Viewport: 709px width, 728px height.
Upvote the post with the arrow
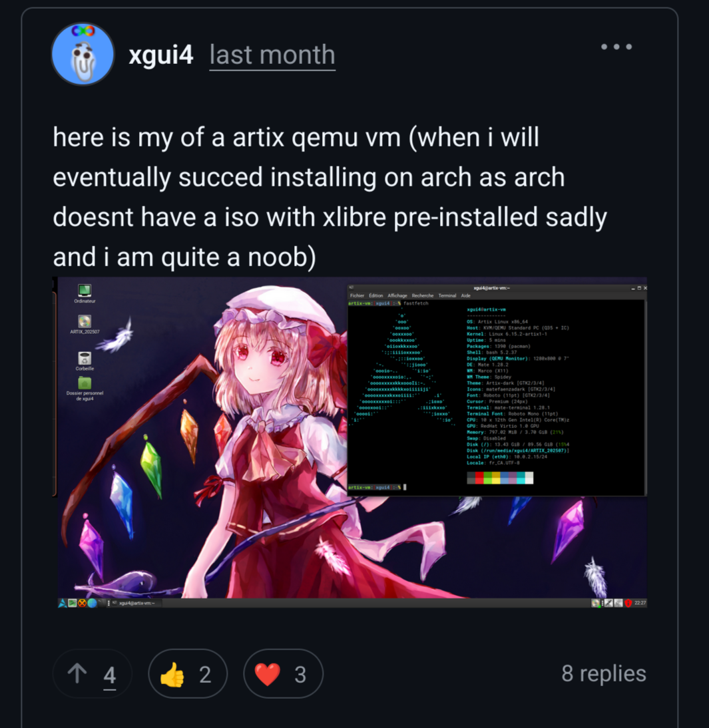(x=77, y=673)
